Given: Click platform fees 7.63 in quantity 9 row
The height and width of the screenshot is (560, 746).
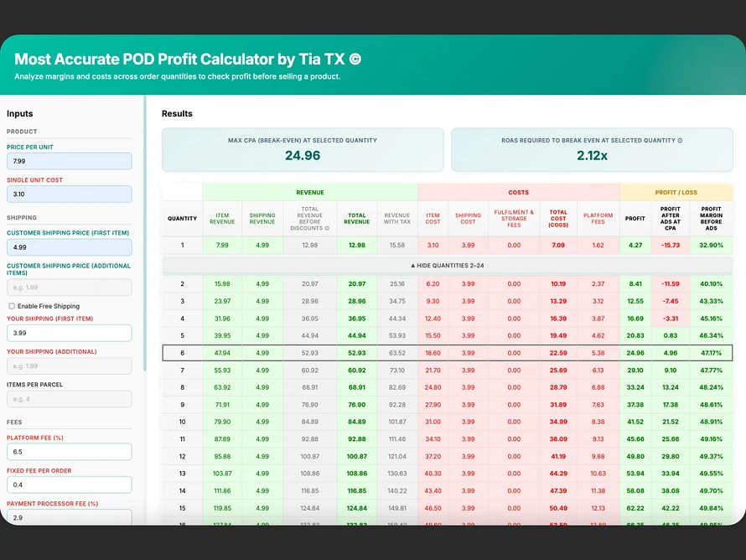Looking at the screenshot, I should pos(598,404).
